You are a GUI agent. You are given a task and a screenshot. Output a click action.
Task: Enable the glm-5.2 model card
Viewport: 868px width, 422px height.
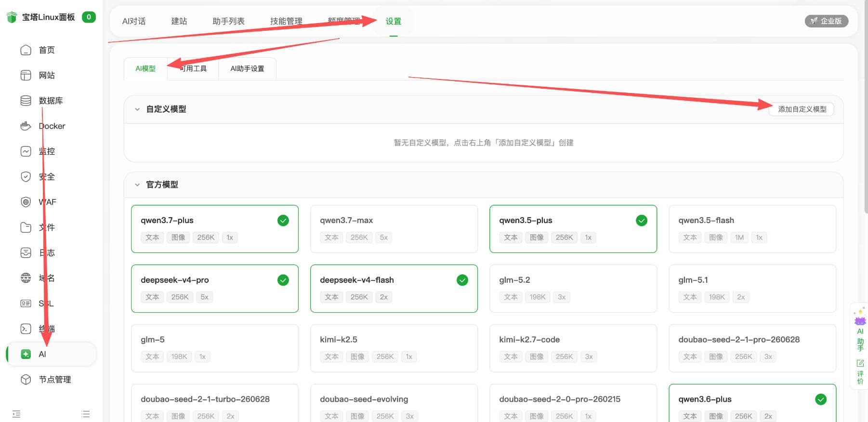coord(573,289)
